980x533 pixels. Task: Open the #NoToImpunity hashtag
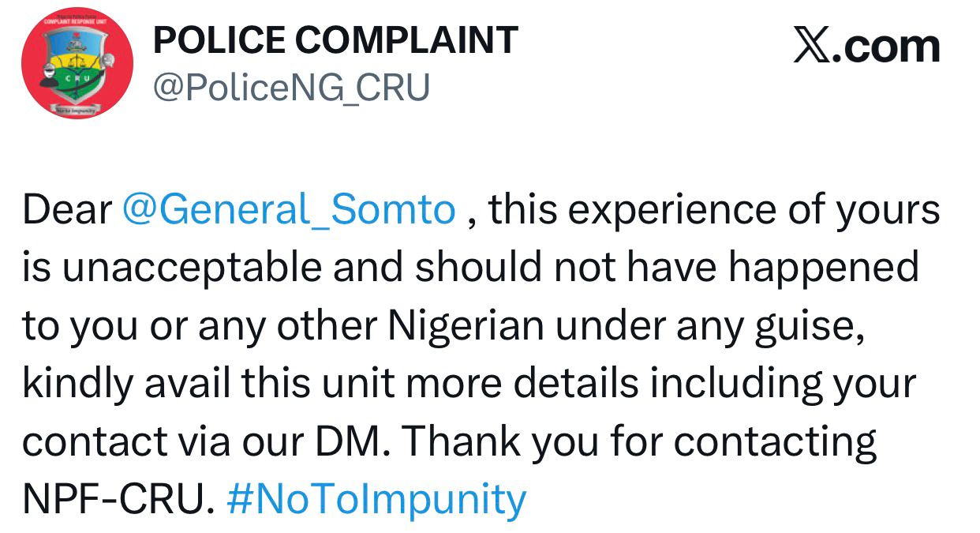(376, 499)
